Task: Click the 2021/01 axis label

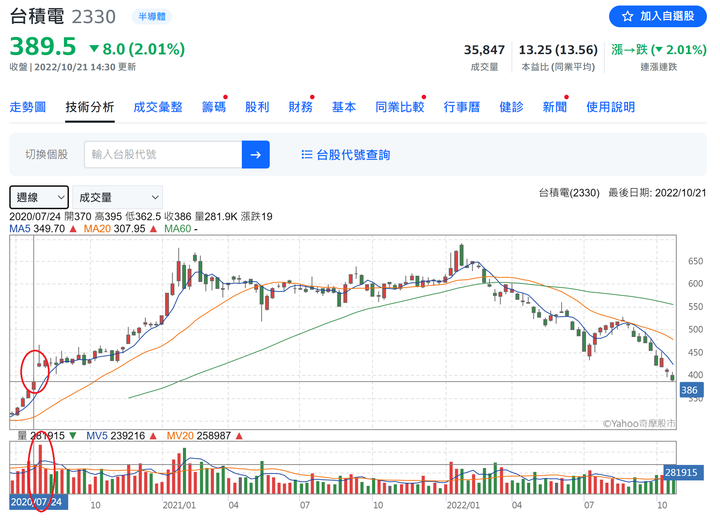Action: coord(179,505)
